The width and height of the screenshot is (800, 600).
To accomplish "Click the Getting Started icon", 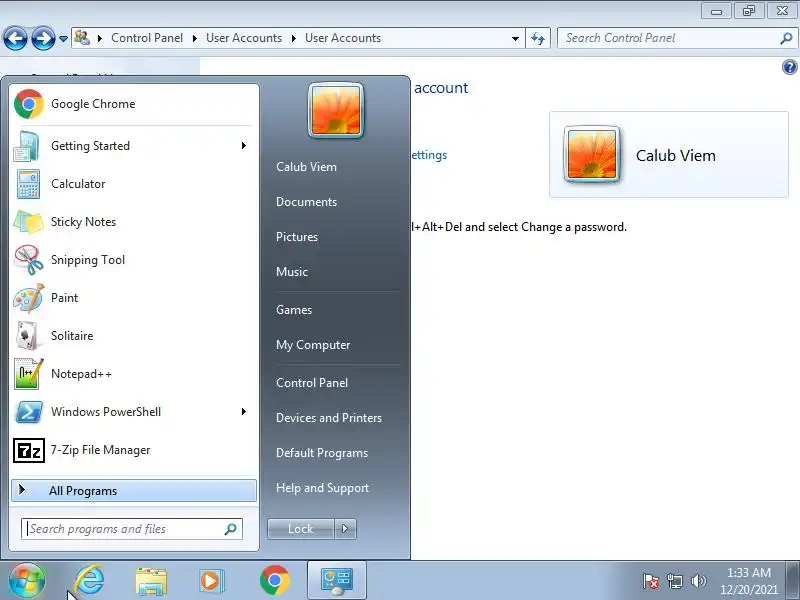I will 27,146.
